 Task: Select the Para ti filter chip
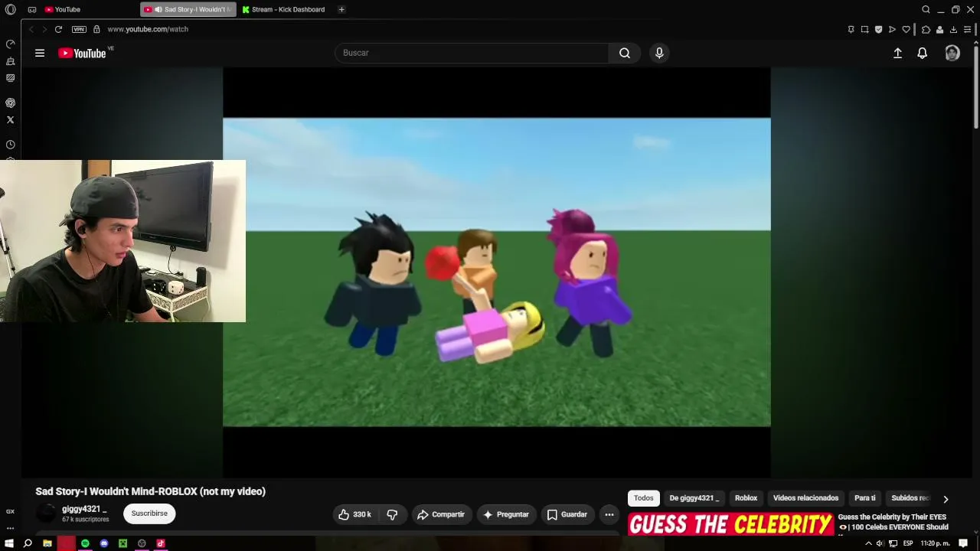pos(865,498)
